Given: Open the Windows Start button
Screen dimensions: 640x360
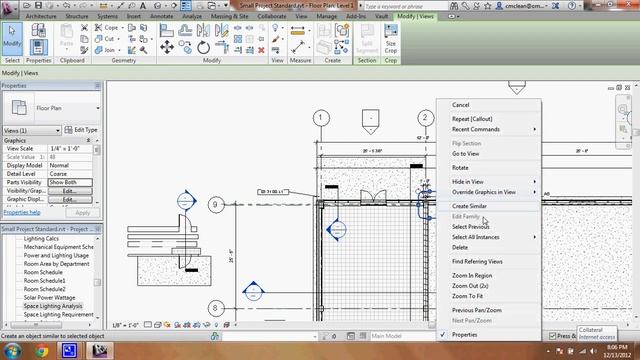Looking at the screenshot, I should click(x=13, y=351).
